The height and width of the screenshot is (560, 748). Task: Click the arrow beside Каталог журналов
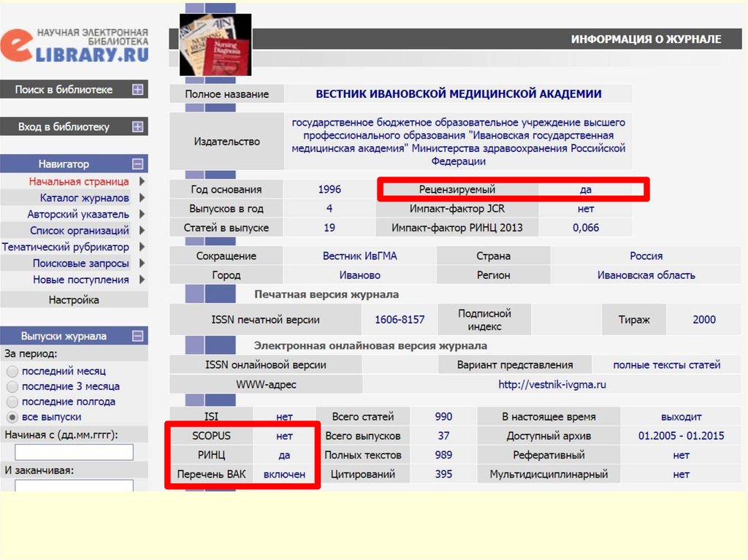[x=142, y=198]
